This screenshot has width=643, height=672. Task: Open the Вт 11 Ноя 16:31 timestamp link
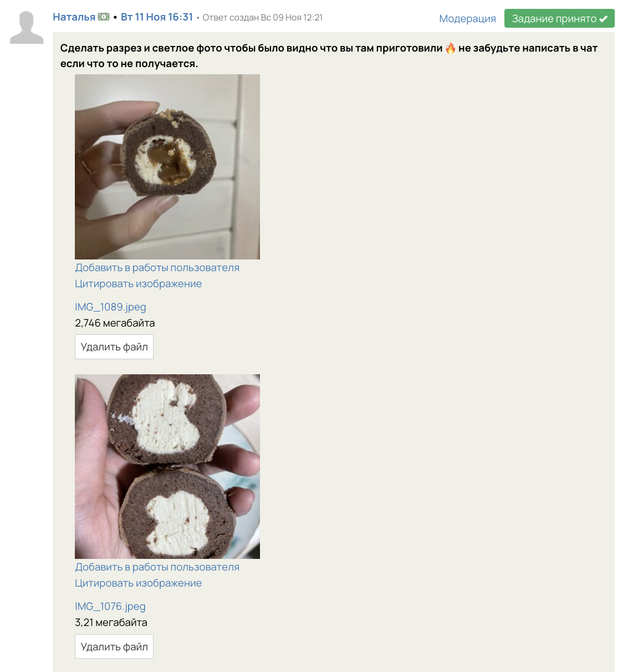point(157,17)
